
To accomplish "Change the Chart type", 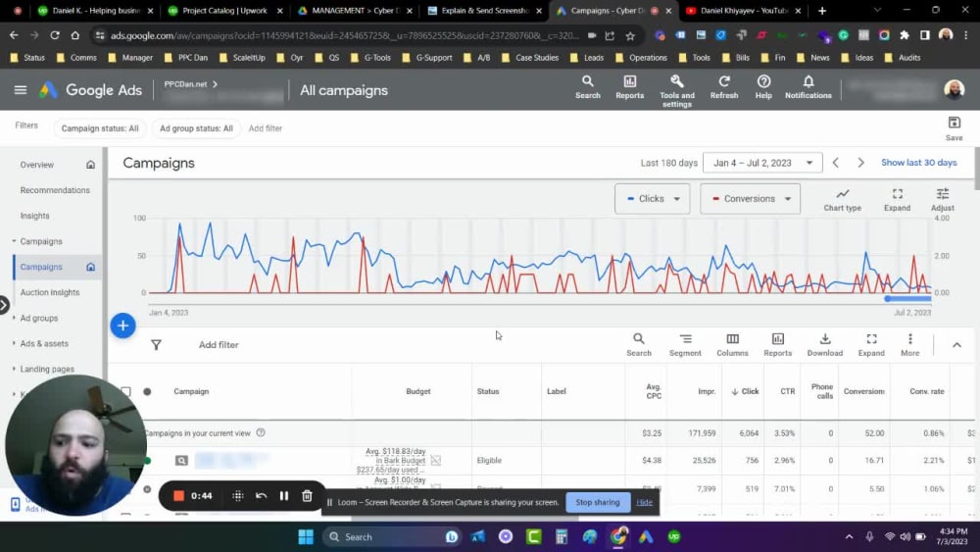I will coord(842,199).
